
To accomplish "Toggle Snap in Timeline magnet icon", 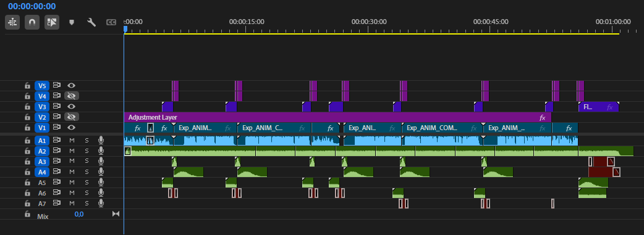I will point(32,22).
